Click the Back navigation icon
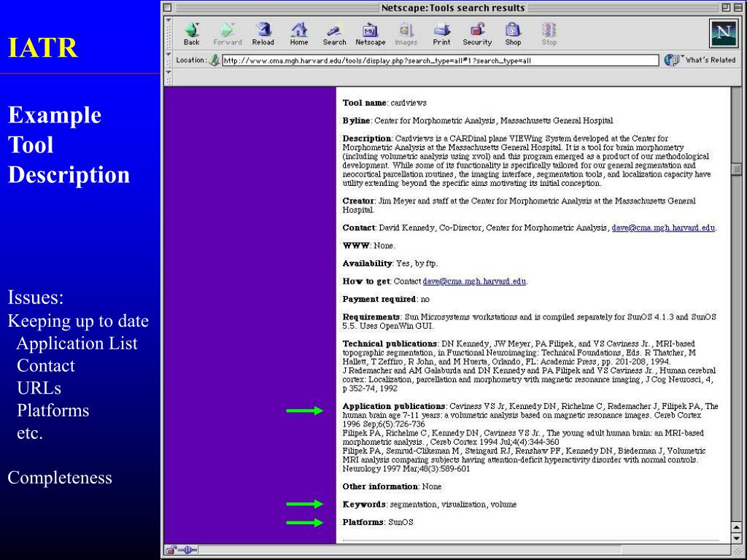747x560 pixels. tap(192, 34)
